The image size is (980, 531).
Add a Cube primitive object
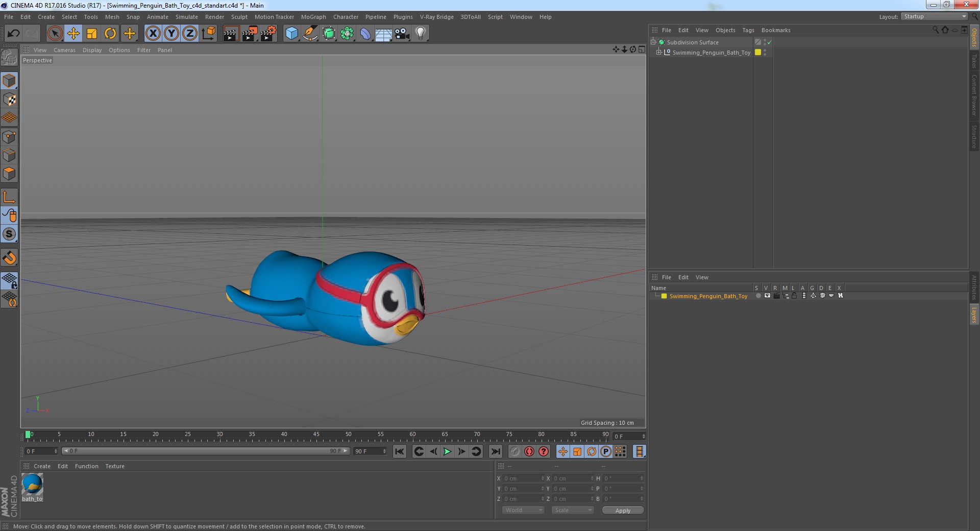tap(291, 34)
